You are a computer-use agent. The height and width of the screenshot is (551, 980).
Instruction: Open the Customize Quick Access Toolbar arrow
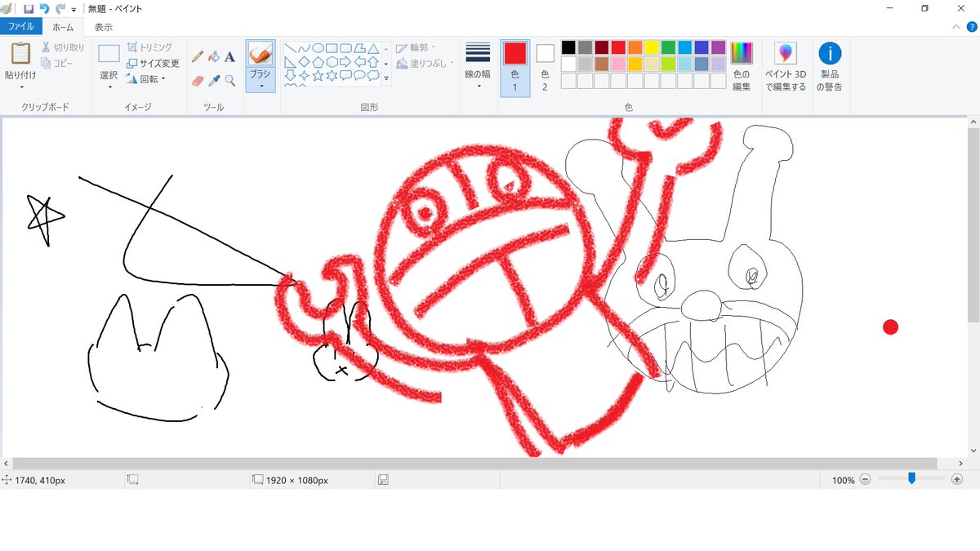coord(73,9)
